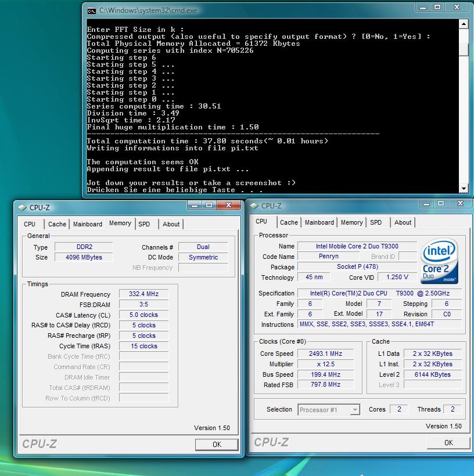The width and height of the screenshot is (474, 476).
Task: Open the About tab in left CPU-Z
Action: [x=171, y=224]
